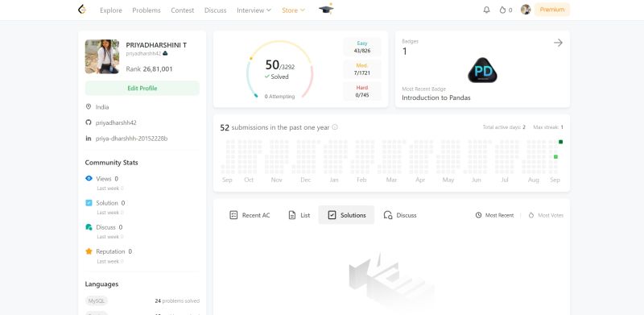Open priya-dharshhh LinkedIn link
Screen dimensions: 644x315
point(131,139)
